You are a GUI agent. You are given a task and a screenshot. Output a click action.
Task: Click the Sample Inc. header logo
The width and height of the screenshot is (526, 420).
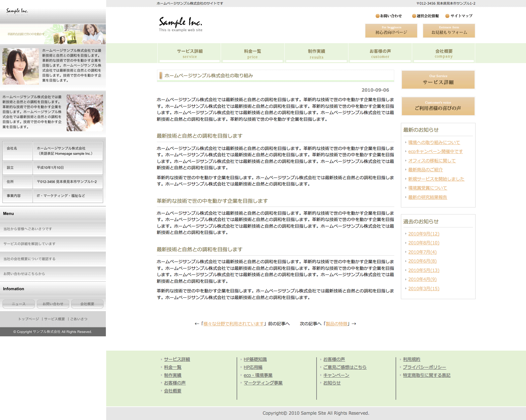point(180,24)
